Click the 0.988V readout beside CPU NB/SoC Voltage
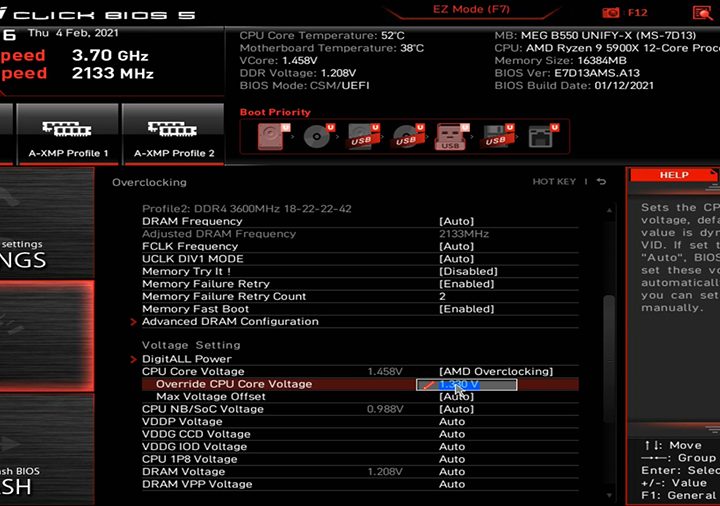Screen dimensions: 720x506 (x=385, y=409)
